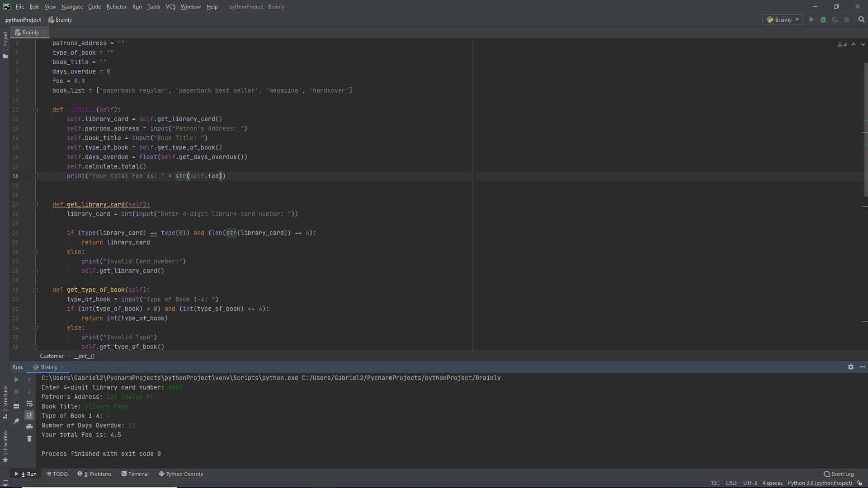
Task: Click the print output icon
Action: point(29,427)
